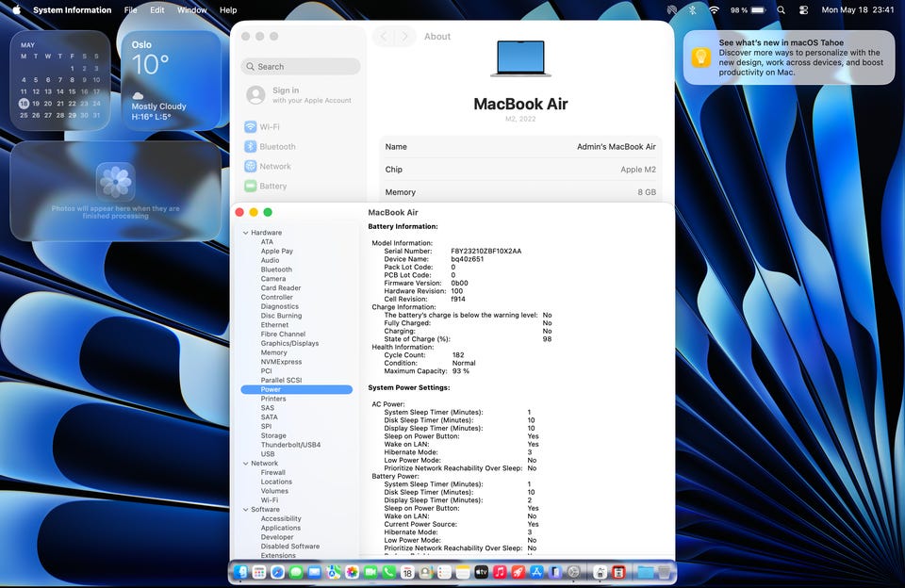Open the Wi-Fi status menu bar icon
The height and width of the screenshot is (588, 905).
click(x=714, y=9)
